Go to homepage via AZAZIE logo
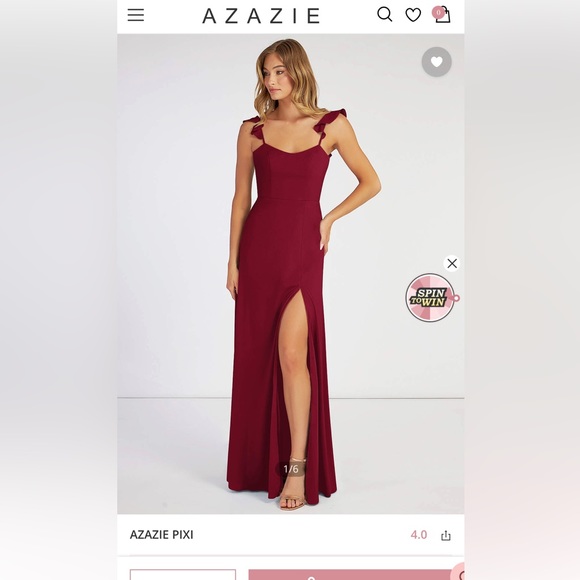The image size is (580, 580). (261, 16)
